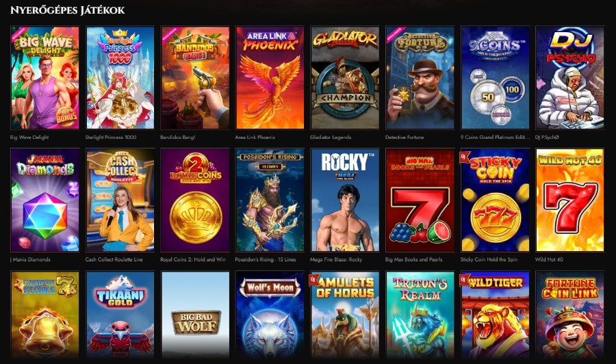Select the Bandidos Bang! game tile
Viewport: 616px width, 364px height.
(x=195, y=78)
